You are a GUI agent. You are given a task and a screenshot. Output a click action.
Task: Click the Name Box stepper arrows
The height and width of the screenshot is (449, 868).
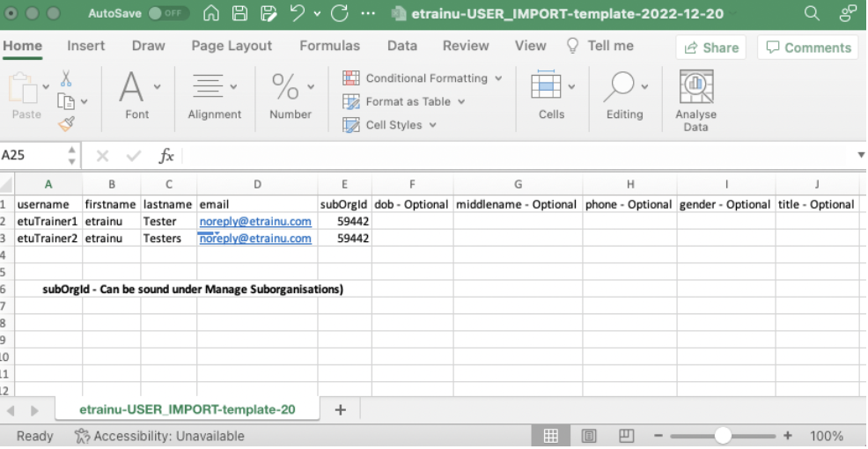72,156
